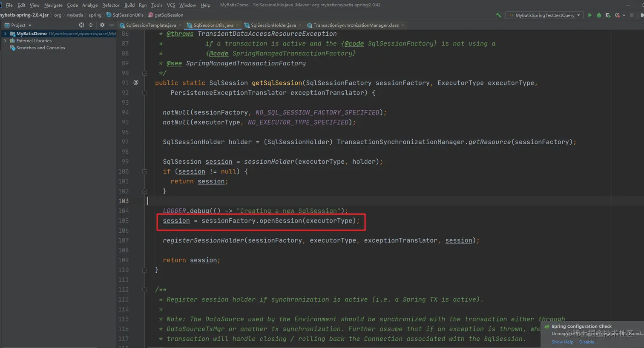Click the line number 105 in the gutter
This screenshot has height=348, width=644.
pyautogui.click(x=124, y=221)
